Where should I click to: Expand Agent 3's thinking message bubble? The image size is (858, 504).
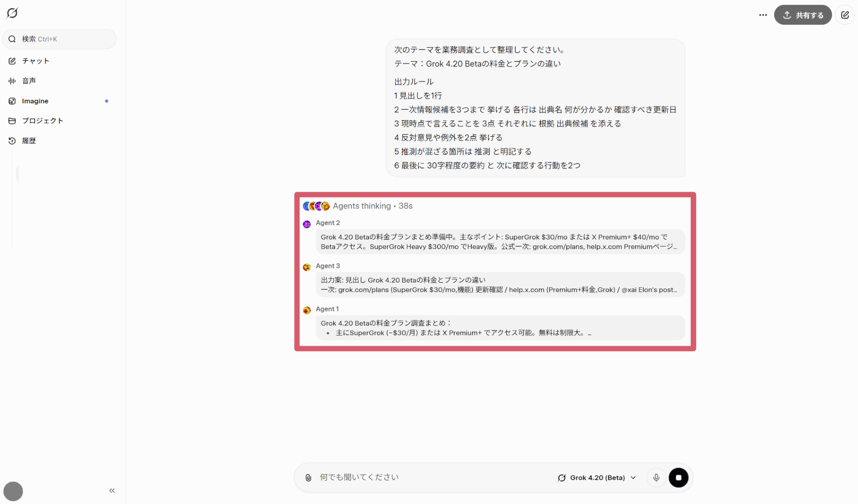500,285
